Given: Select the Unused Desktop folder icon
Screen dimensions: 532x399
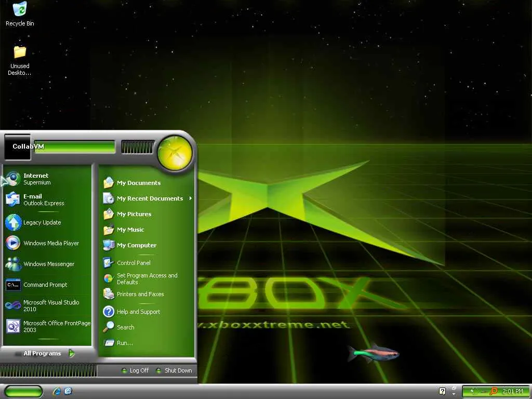Looking at the screenshot, I should click(20, 52).
